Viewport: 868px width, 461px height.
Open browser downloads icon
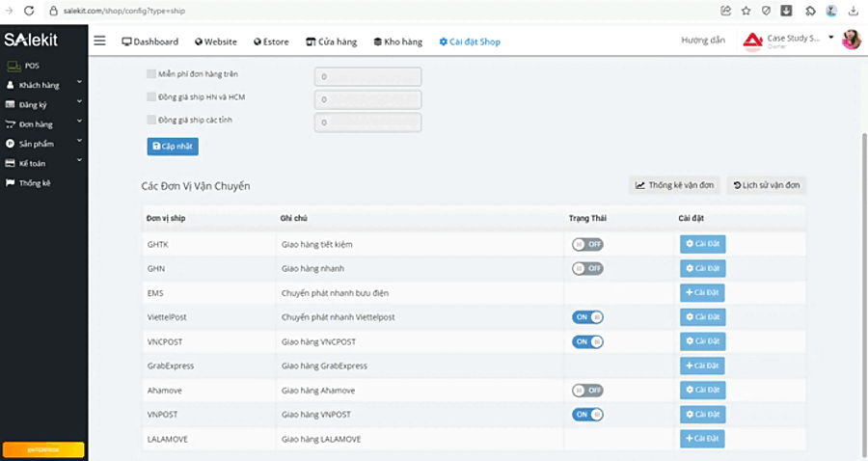tap(854, 11)
